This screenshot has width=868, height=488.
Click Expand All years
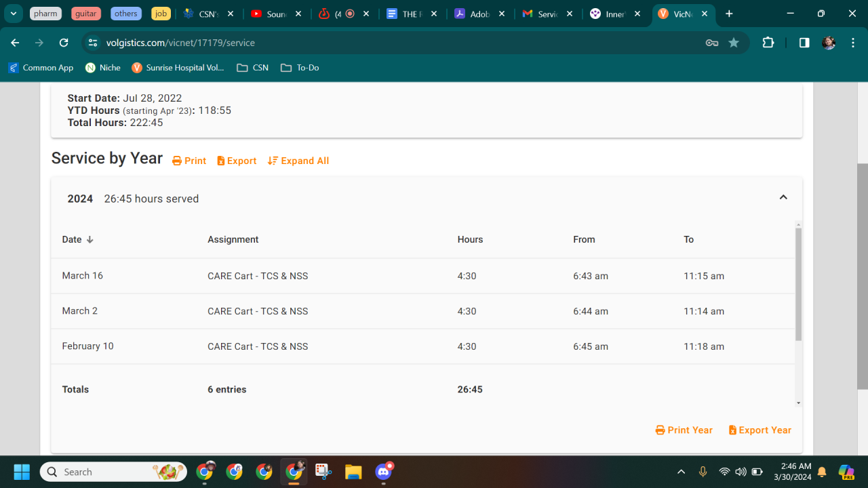coord(298,161)
